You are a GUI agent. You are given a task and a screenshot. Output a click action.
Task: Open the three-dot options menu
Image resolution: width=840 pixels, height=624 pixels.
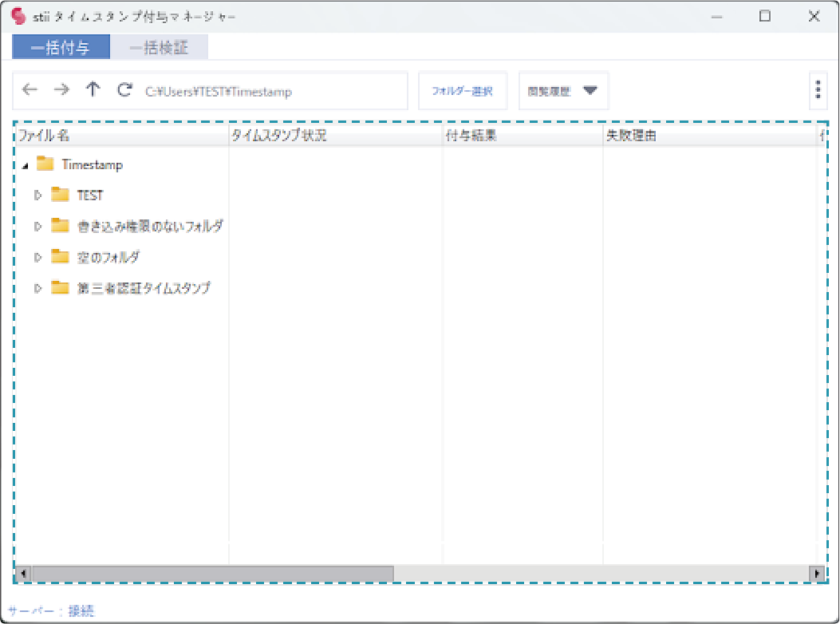[x=818, y=90]
